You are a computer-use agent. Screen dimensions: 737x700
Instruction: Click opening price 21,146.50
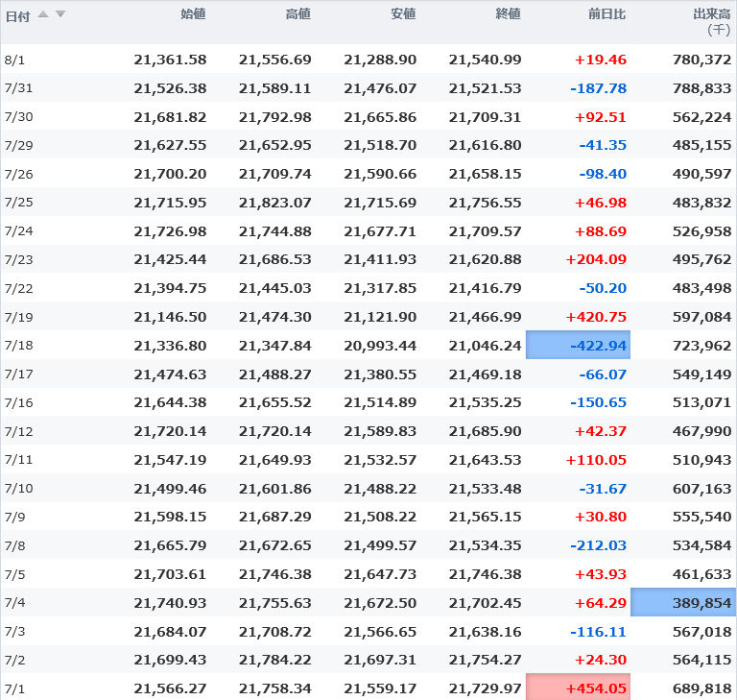(x=170, y=317)
